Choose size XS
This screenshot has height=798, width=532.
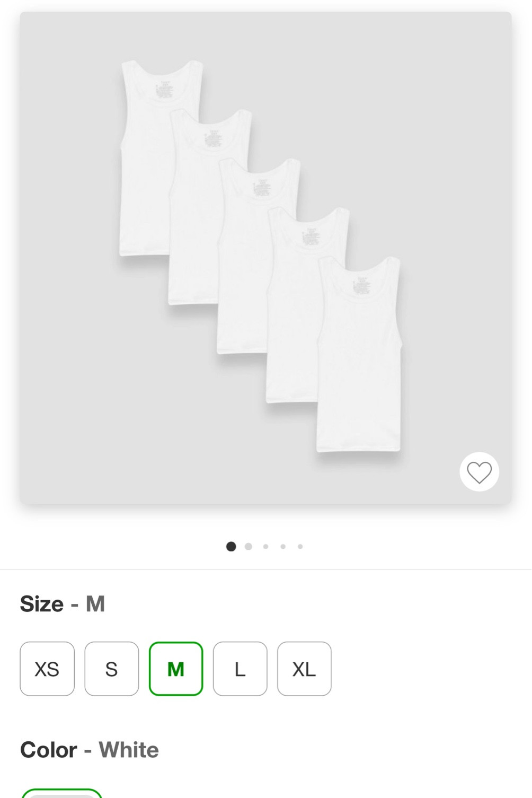click(47, 669)
